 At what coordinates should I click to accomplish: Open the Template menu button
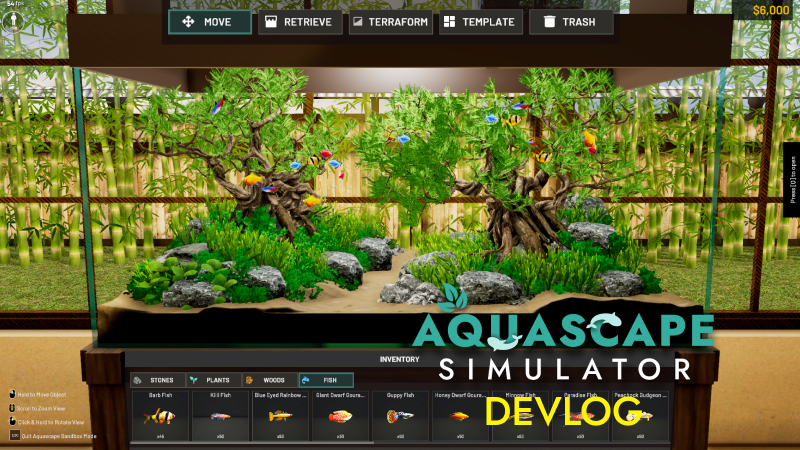[x=481, y=22]
